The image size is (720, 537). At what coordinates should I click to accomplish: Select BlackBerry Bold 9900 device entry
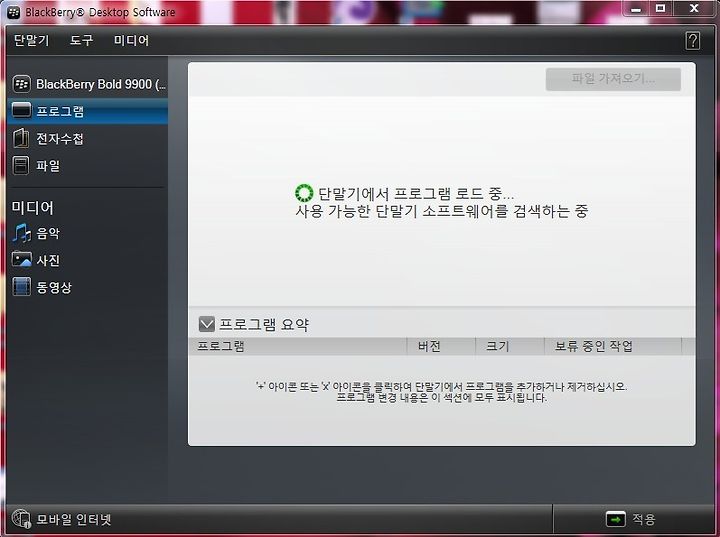88,84
